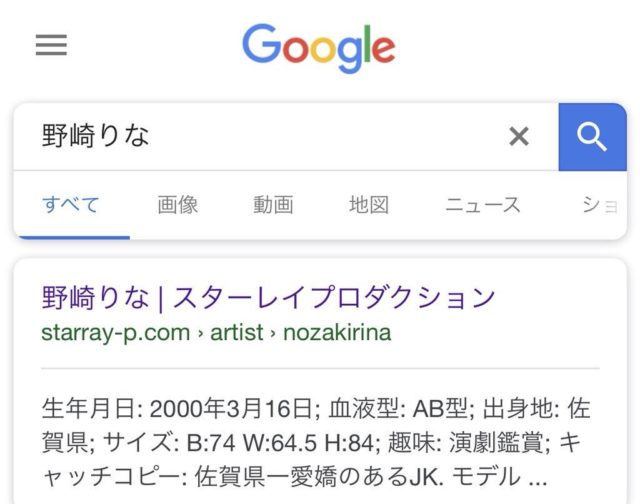Screen dimensions: 640x504
Task: Open the hamburger main menu
Action: click(x=51, y=45)
